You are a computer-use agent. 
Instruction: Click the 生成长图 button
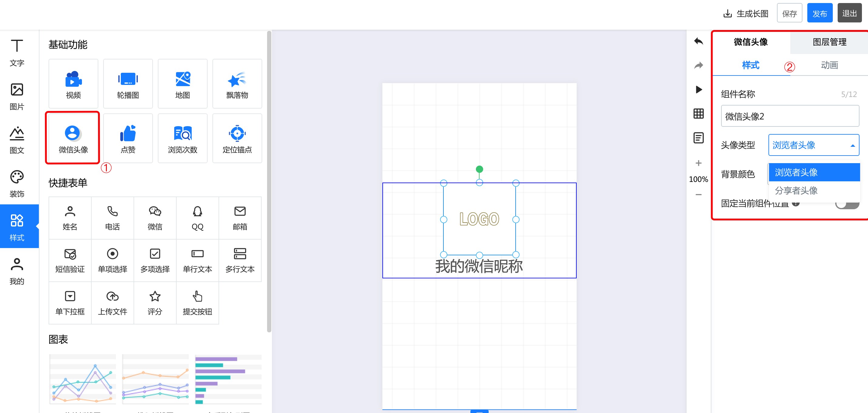(746, 13)
